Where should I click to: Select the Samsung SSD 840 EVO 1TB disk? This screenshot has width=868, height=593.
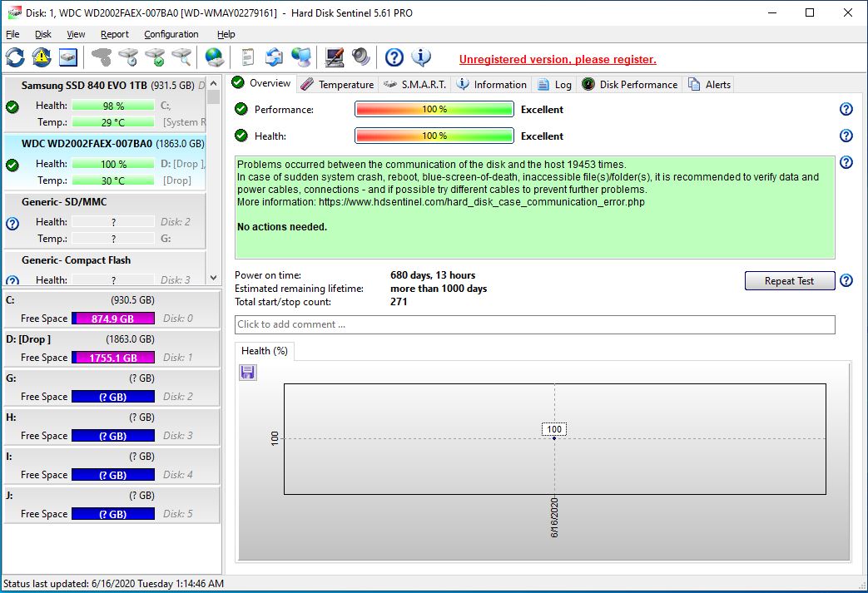(105, 104)
